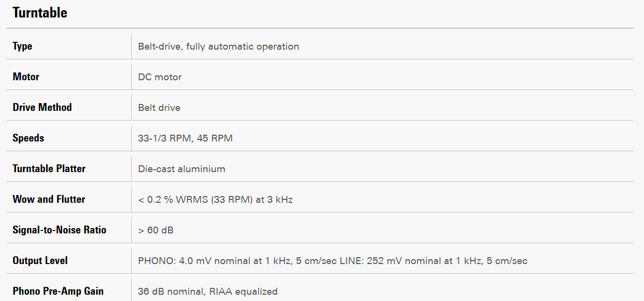This screenshot has height=301, width=644.
Task: Click the Motor specification label
Action: click(26, 77)
